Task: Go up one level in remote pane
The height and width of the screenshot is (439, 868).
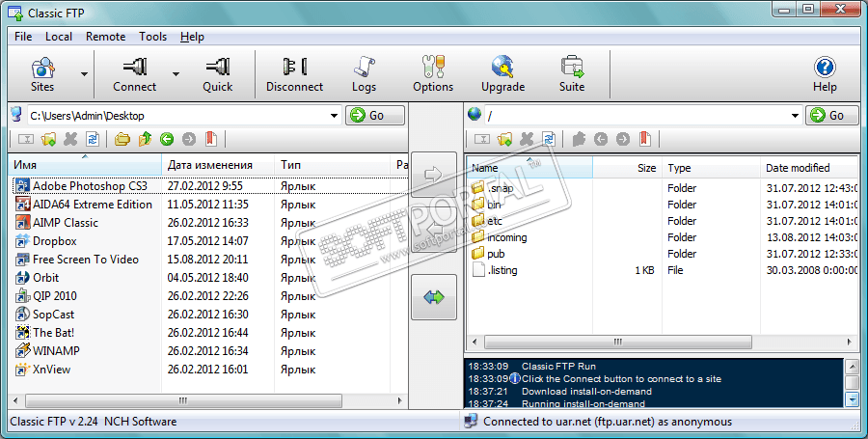Action: (x=579, y=139)
